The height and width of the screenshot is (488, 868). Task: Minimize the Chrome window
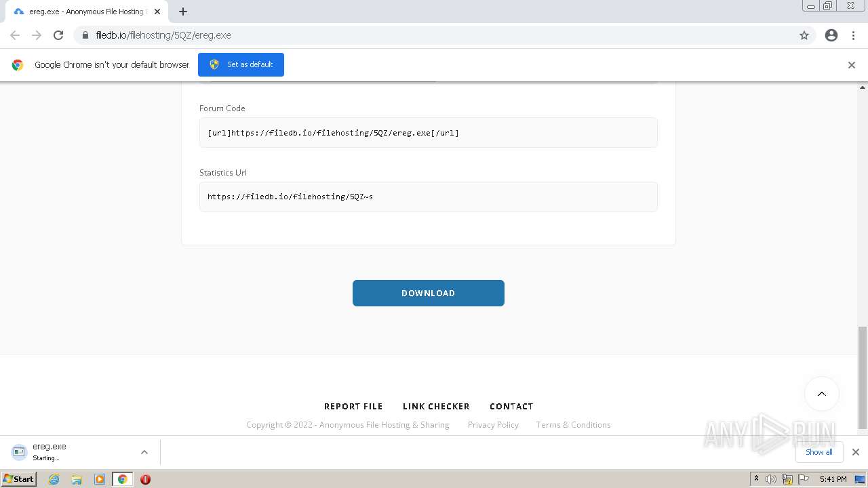[811, 5]
